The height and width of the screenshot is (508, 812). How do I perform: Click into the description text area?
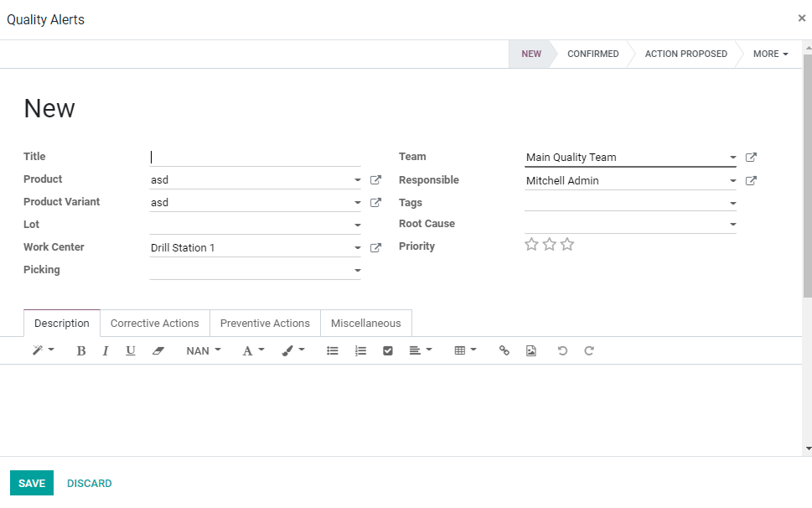pyautogui.click(x=401, y=409)
